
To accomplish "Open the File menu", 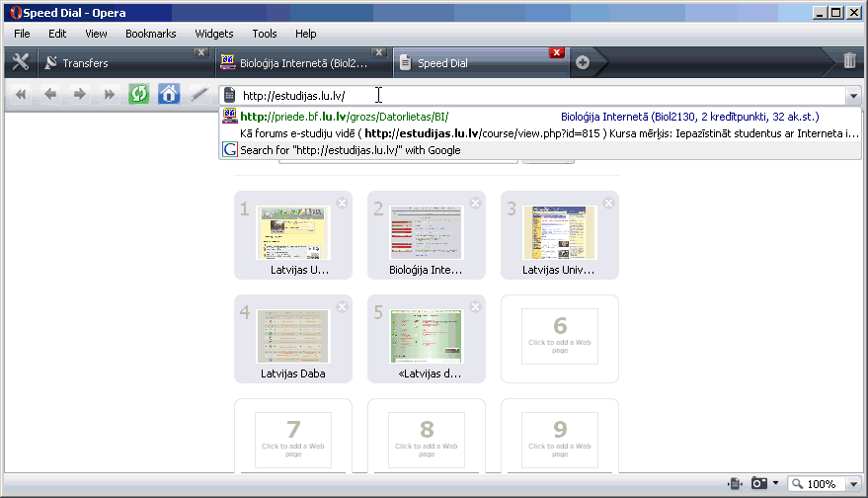I will 22,34.
